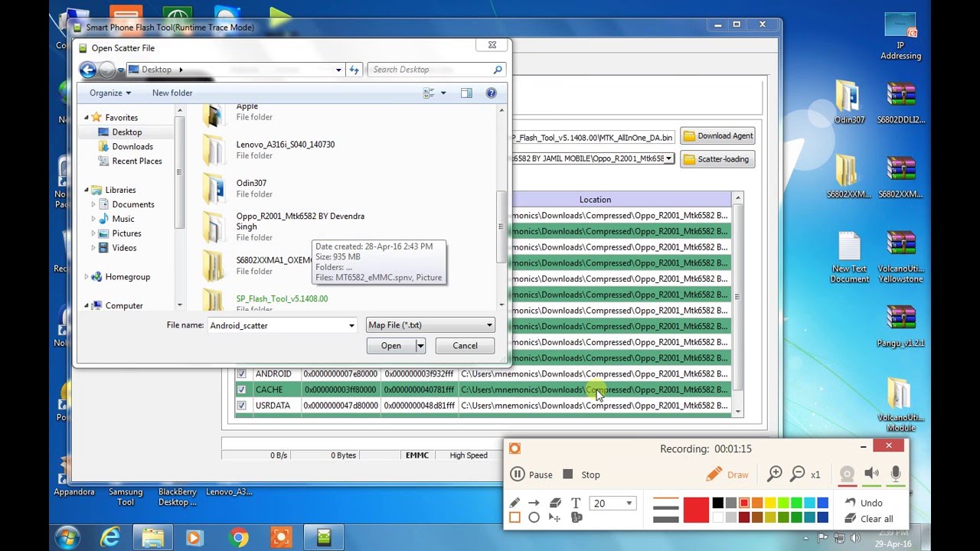The height and width of the screenshot is (551, 980).
Task: Open the Open button split arrow
Action: tap(420, 346)
